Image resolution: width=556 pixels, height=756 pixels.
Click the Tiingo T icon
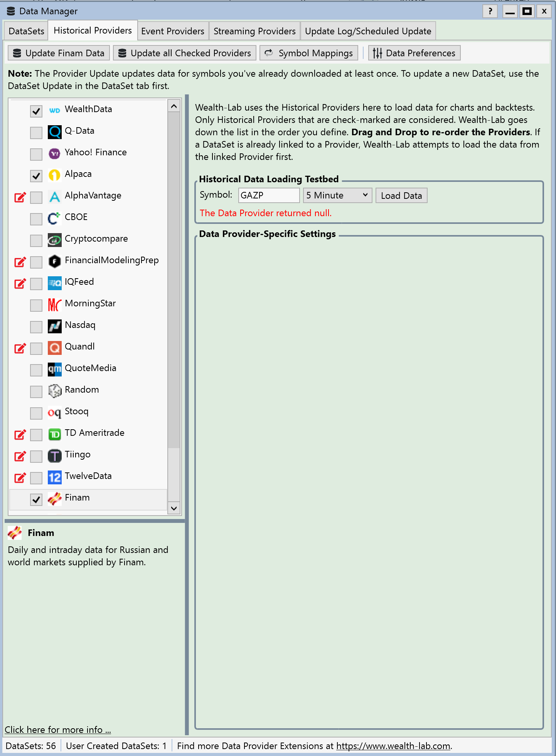54,456
